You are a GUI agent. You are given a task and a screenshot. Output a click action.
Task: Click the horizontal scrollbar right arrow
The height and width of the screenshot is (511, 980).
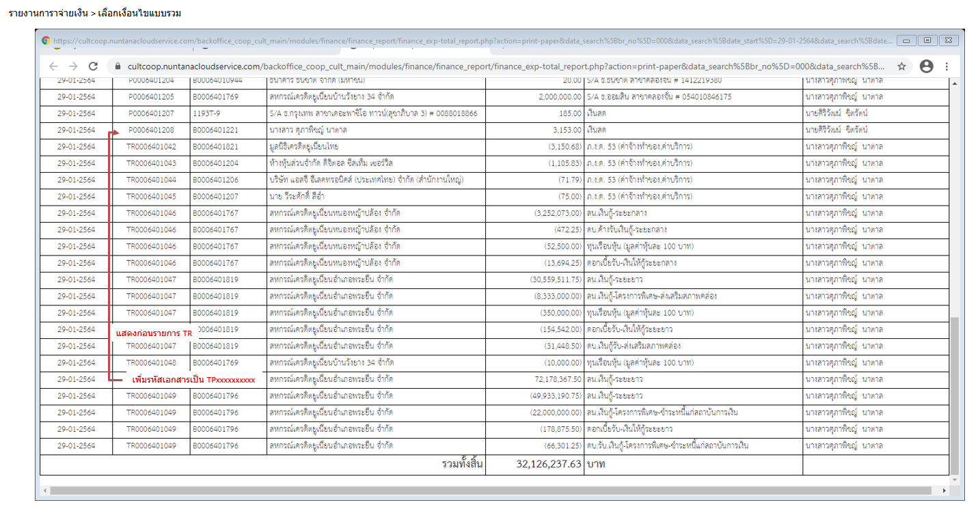[944, 491]
